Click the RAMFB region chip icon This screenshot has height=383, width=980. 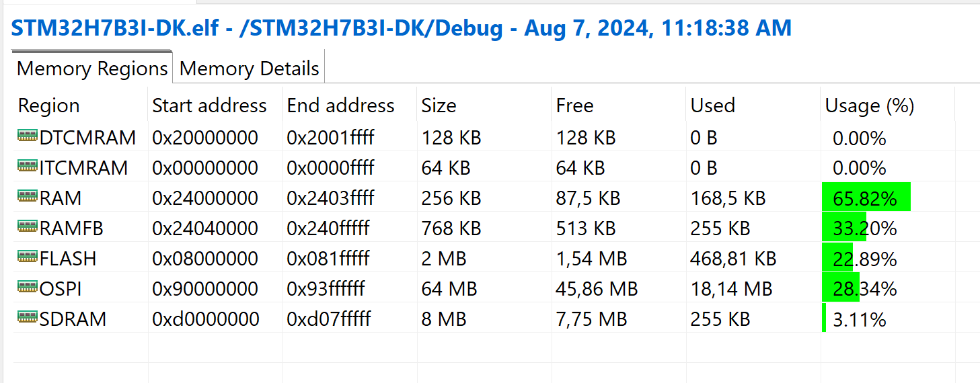click(x=27, y=226)
